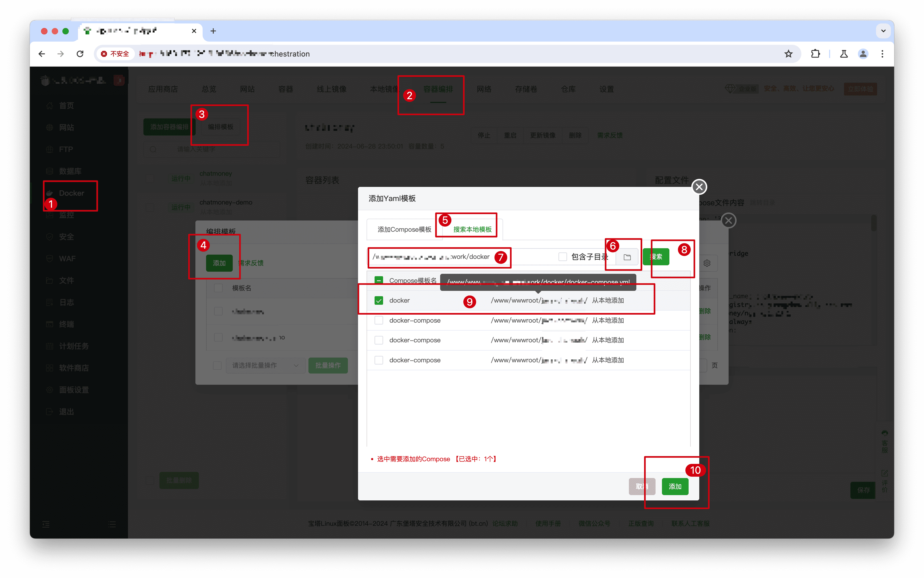Click the folder browse icon beside path

click(627, 257)
